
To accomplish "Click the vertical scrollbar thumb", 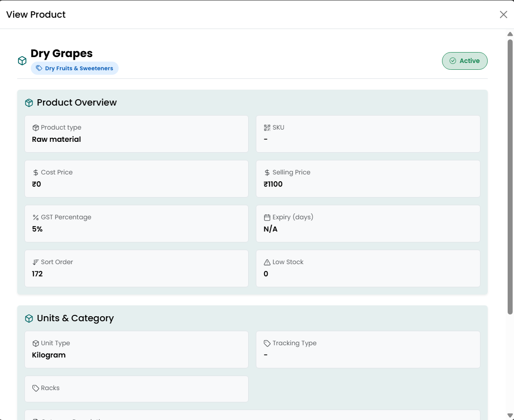I will (510, 177).
